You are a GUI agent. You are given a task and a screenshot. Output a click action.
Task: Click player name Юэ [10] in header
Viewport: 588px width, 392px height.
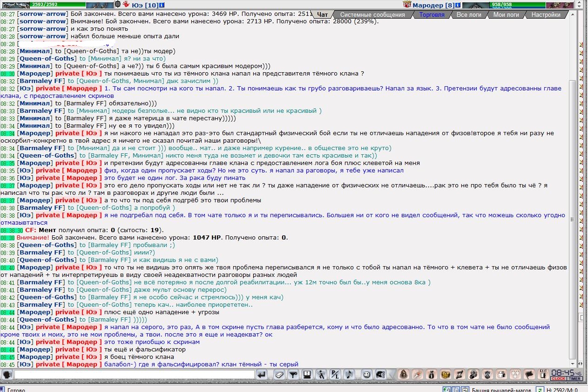(x=145, y=5)
